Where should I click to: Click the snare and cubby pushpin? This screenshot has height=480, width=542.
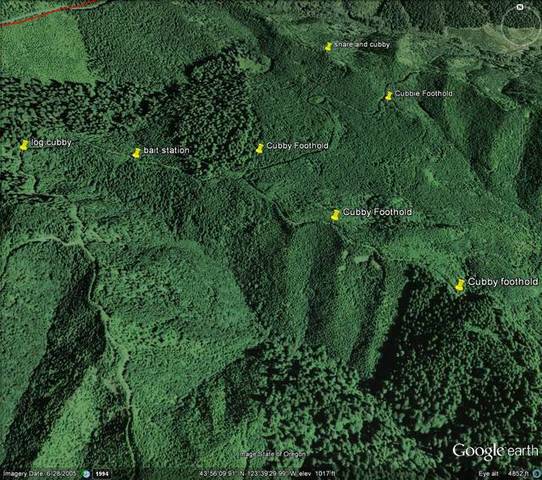328,47
